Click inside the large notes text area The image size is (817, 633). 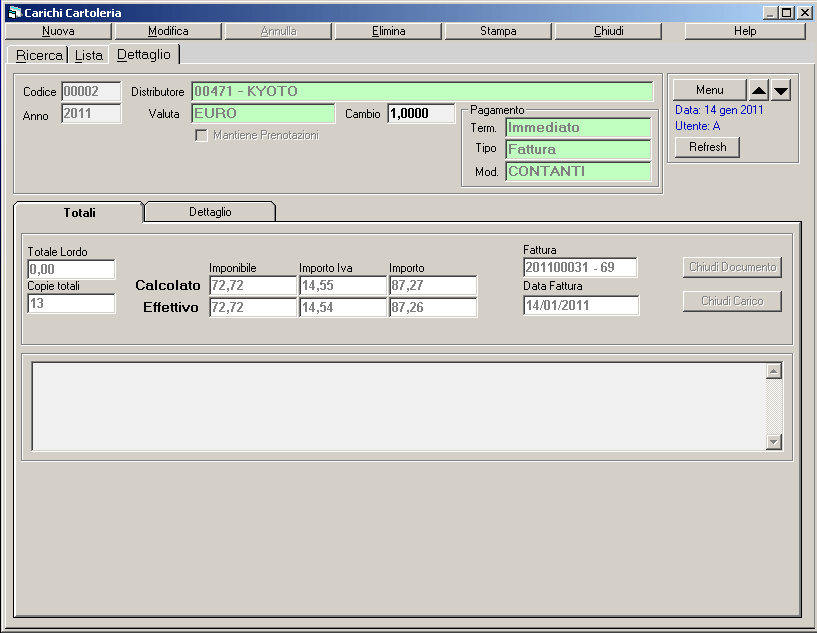tap(399, 406)
